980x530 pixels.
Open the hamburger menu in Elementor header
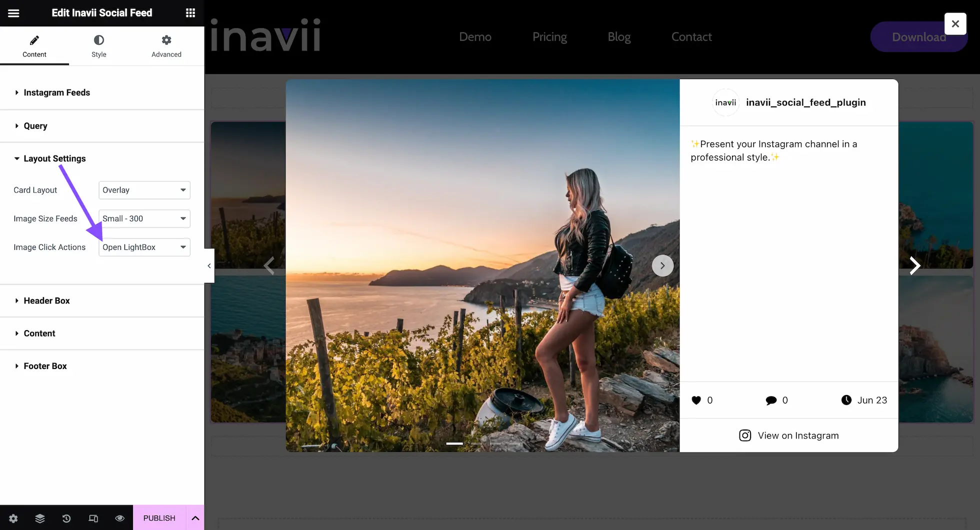pyautogui.click(x=13, y=13)
